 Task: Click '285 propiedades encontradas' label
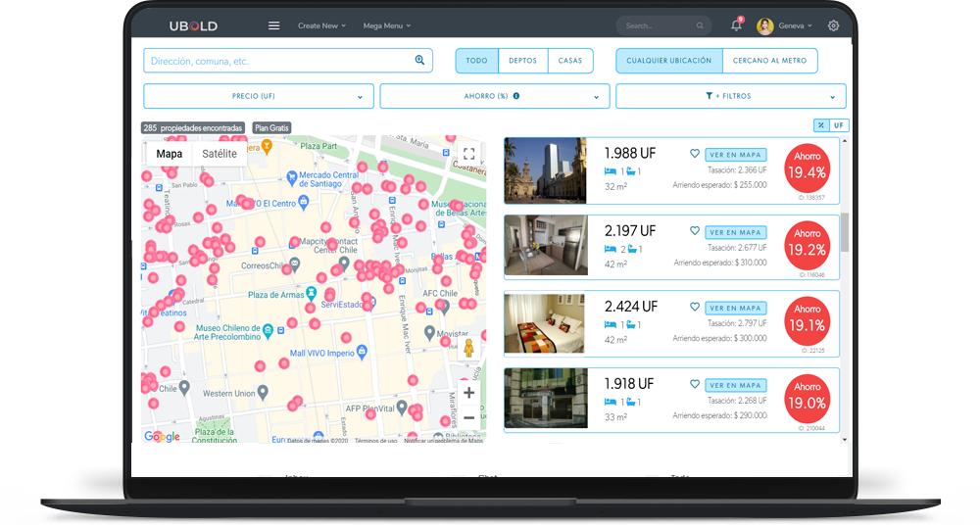(x=192, y=127)
